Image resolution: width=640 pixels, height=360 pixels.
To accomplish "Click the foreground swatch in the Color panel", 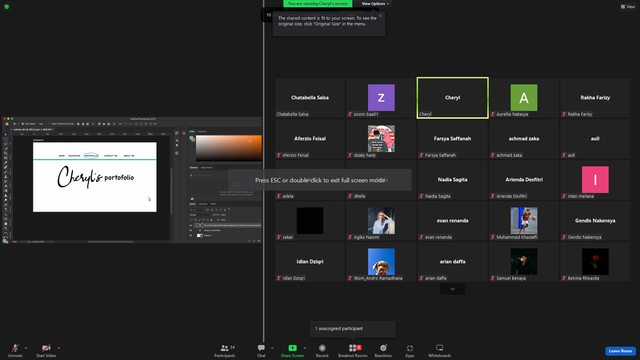I will pyautogui.click(x=191, y=138).
